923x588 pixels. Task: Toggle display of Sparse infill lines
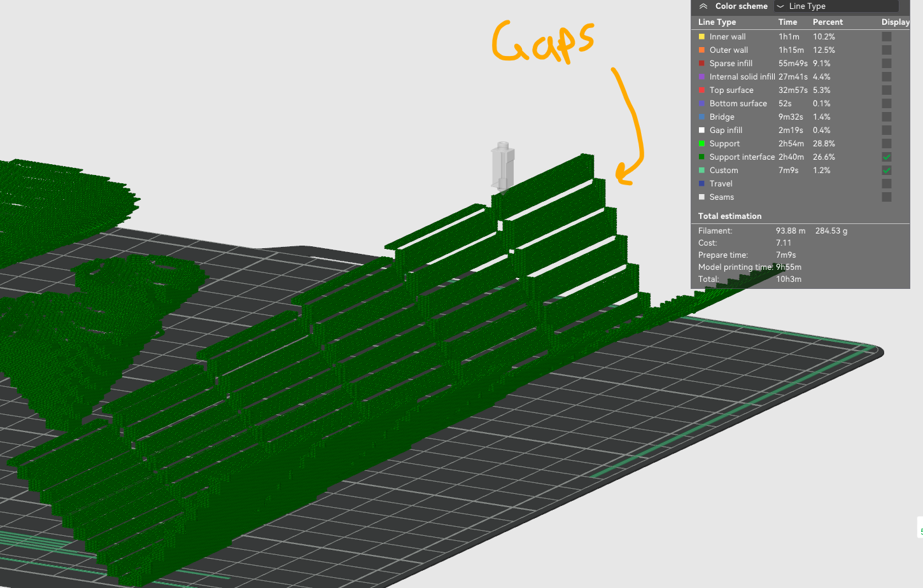point(887,64)
